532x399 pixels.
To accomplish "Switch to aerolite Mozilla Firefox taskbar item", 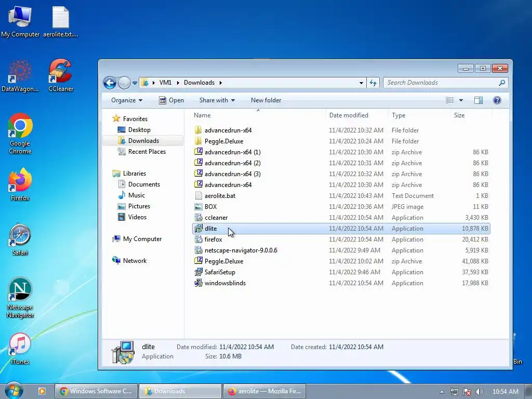I will tap(264, 391).
